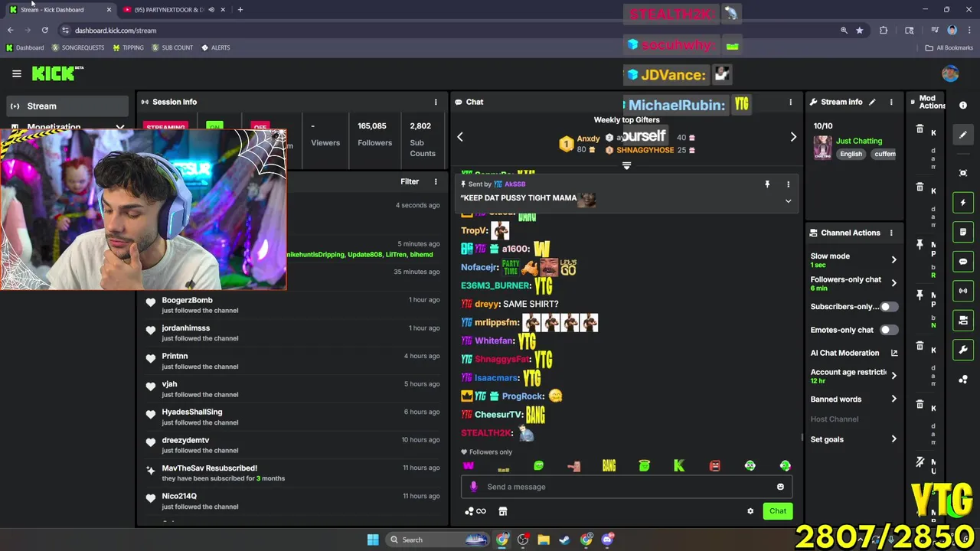The height and width of the screenshot is (551, 980).
Task: Toggle Subscribers-only chat switch
Action: [888, 307]
